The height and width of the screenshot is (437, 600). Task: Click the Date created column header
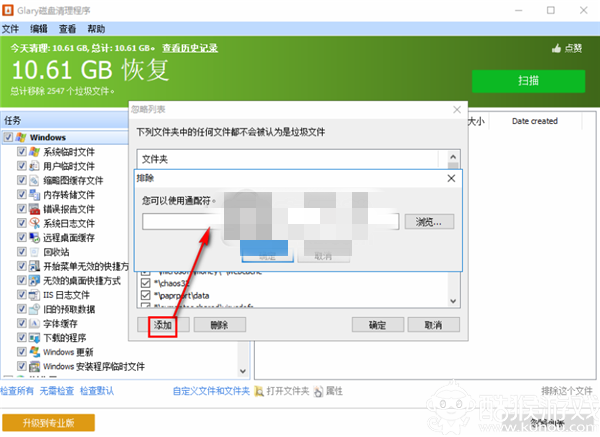[535, 121]
